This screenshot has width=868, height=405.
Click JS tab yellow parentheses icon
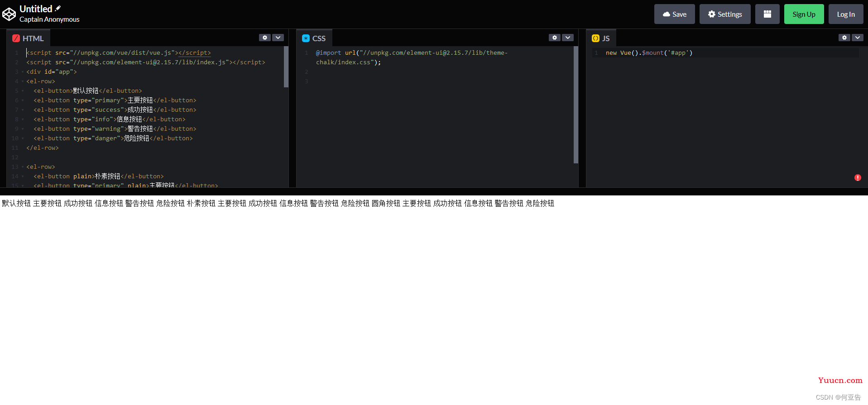tap(595, 38)
